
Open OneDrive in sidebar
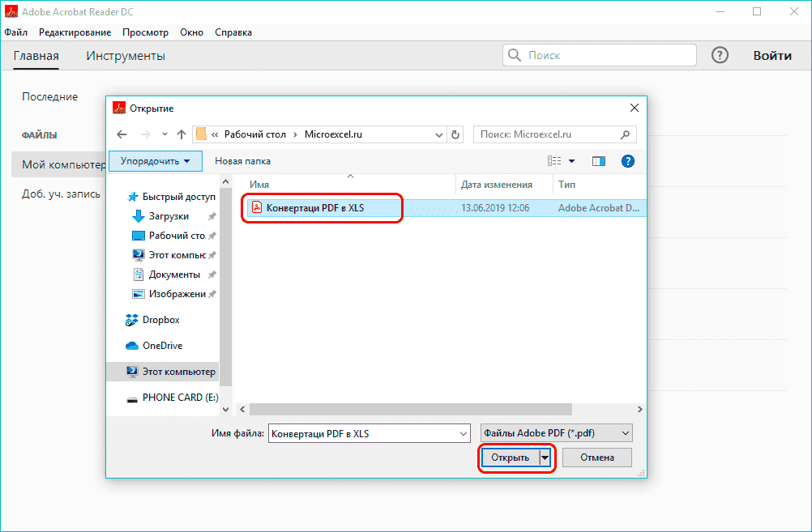162,346
